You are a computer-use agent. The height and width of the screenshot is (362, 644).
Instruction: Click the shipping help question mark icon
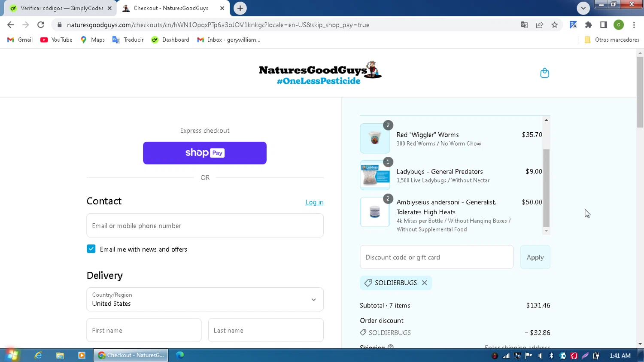tap(390, 347)
